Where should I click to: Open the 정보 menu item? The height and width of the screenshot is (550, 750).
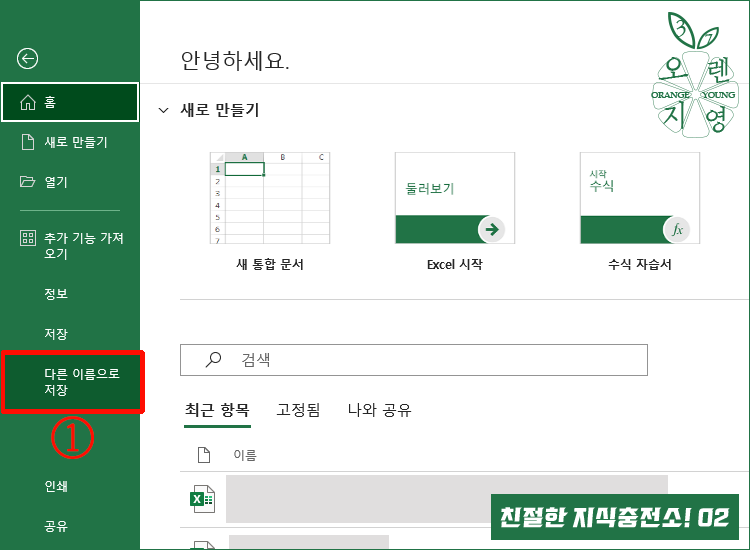[56, 294]
